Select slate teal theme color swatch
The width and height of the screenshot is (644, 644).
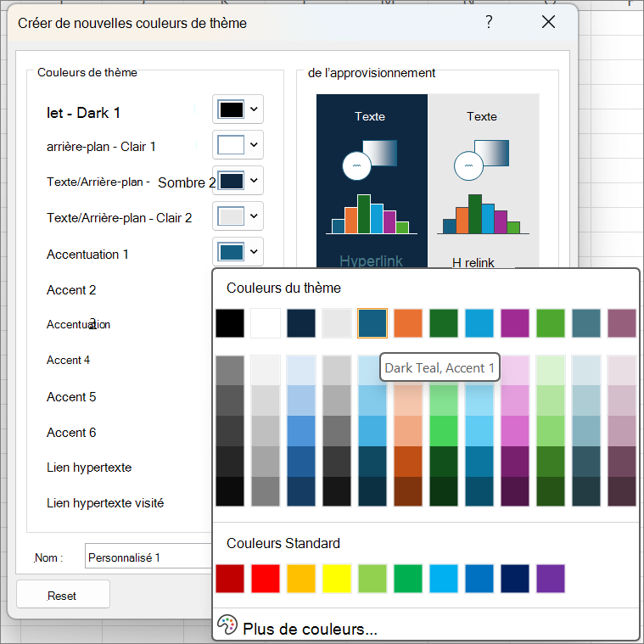point(586,323)
